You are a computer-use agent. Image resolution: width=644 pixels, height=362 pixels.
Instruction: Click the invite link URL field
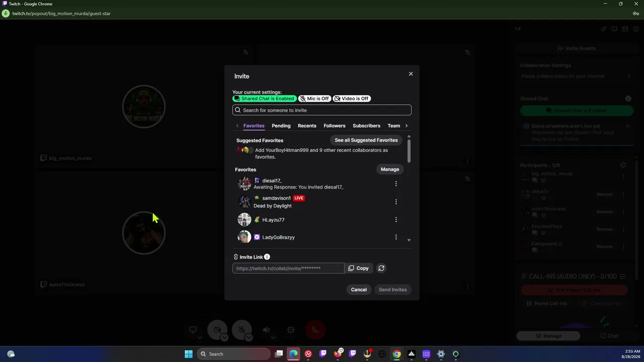[288, 268]
